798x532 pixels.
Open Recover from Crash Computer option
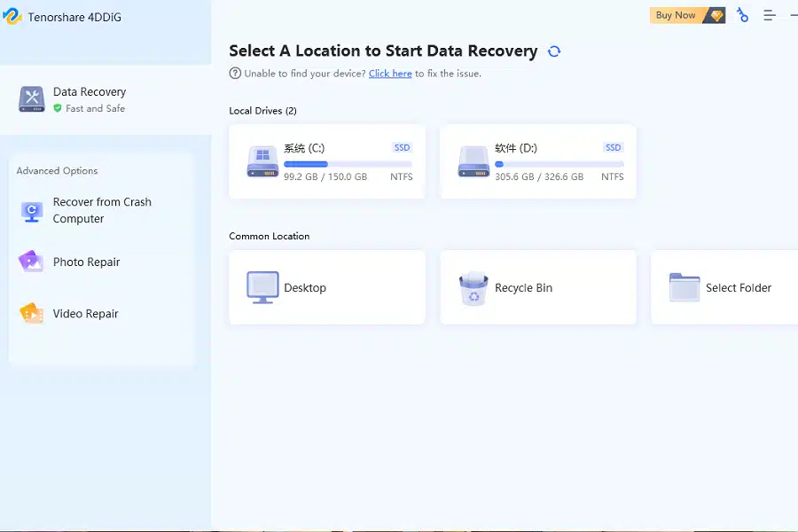coord(102,210)
